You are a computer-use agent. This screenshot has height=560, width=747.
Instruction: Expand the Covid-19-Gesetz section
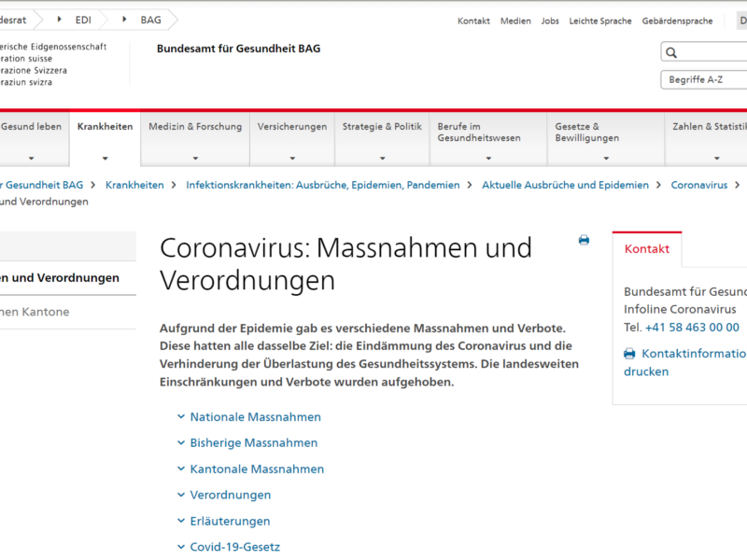pos(233,547)
